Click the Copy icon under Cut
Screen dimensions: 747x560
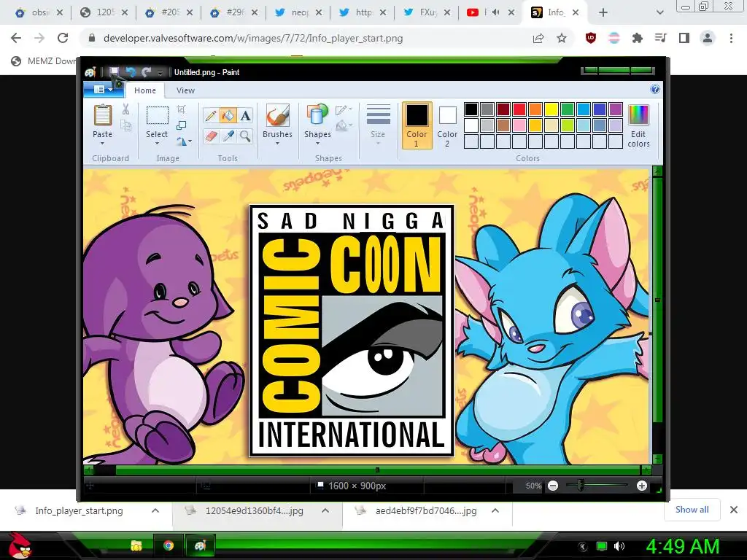[125, 125]
